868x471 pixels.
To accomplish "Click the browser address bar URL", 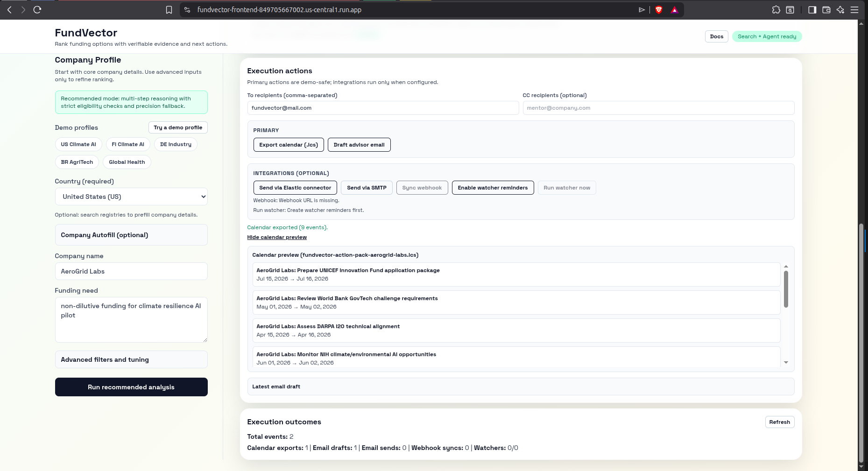I will [x=279, y=10].
